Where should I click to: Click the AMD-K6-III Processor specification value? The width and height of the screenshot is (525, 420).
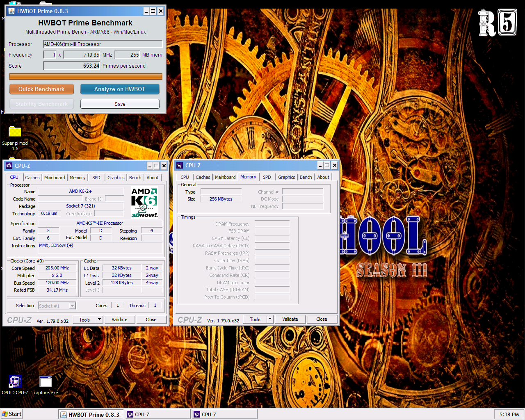100,223
